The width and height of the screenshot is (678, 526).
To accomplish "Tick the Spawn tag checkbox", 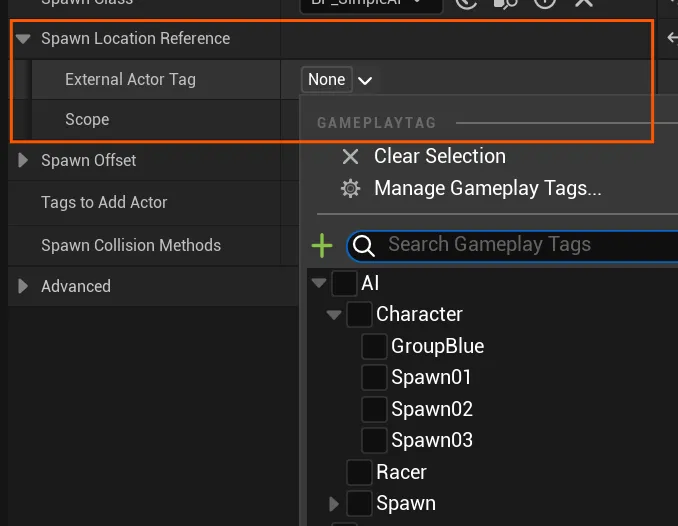I will [359, 504].
